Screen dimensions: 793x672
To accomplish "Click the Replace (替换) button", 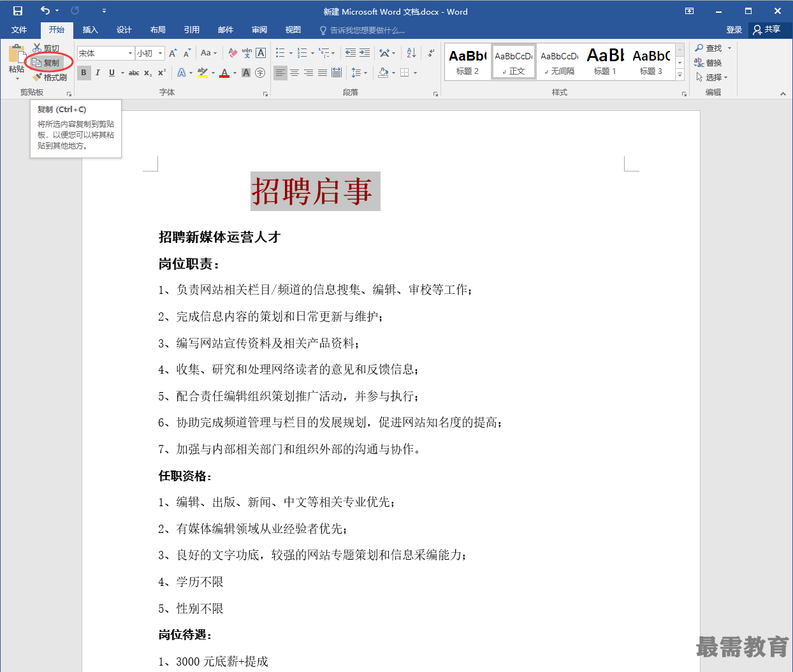I will coord(708,62).
